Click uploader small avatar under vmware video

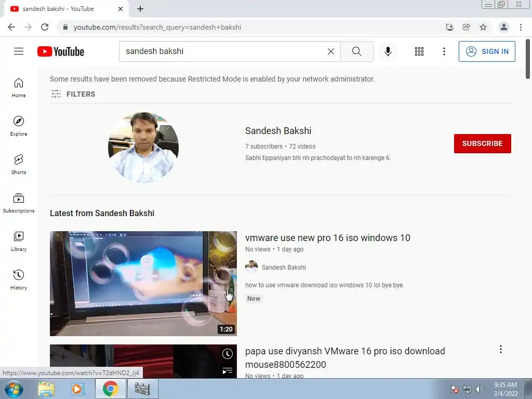(x=251, y=267)
